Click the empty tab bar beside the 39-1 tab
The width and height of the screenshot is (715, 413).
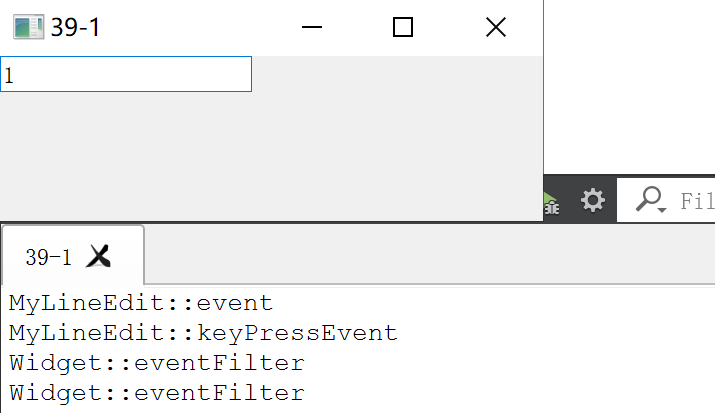click(x=429, y=254)
